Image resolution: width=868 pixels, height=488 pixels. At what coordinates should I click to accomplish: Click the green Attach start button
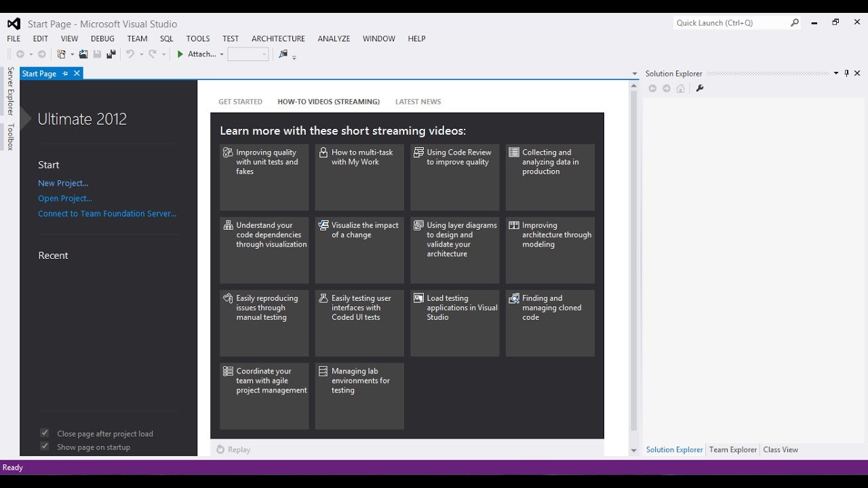tap(197, 54)
